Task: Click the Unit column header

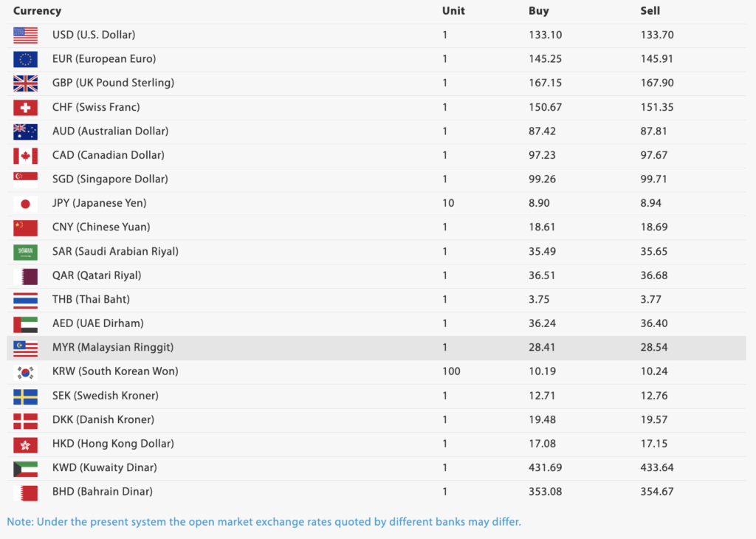Action: [453, 11]
